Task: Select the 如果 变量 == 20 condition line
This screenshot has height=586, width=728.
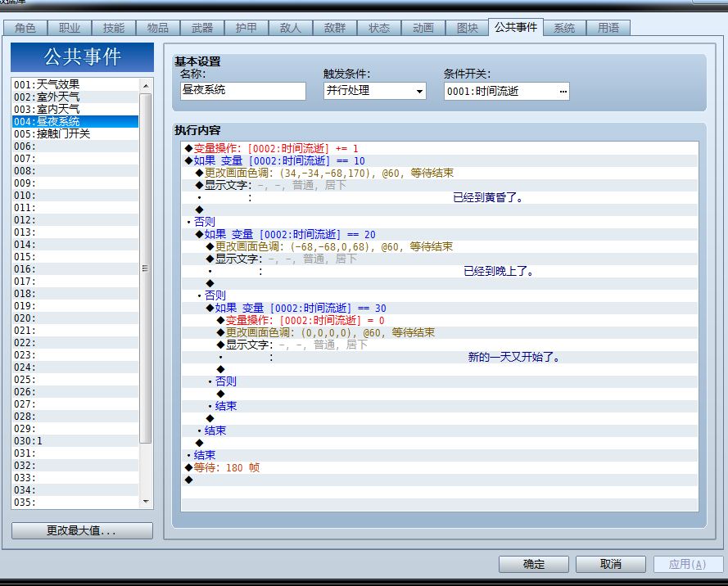Action: coord(439,234)
